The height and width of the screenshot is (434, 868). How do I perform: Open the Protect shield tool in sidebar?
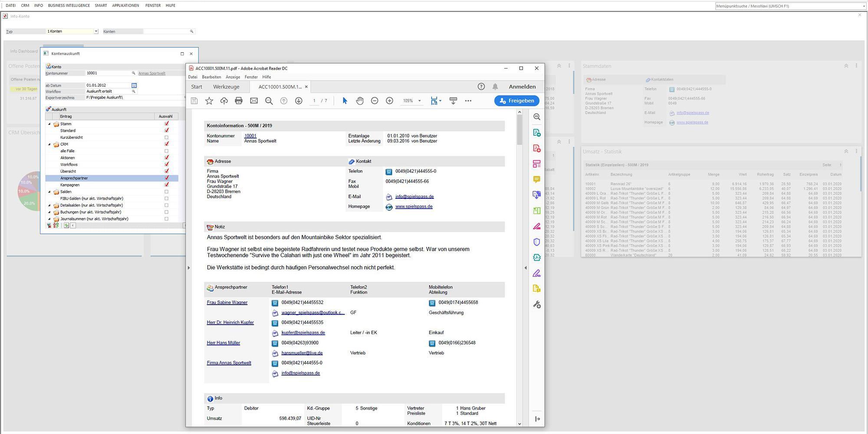[x=537, y=242]
